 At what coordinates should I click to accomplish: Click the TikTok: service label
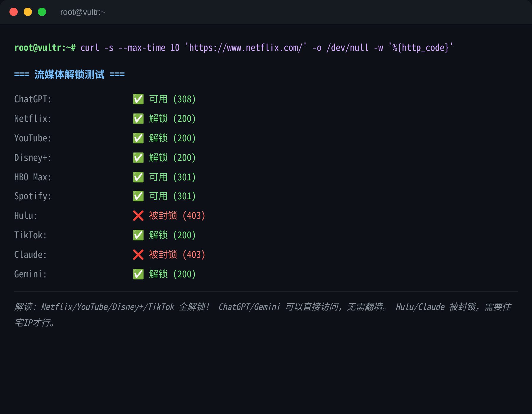[31, 235]
